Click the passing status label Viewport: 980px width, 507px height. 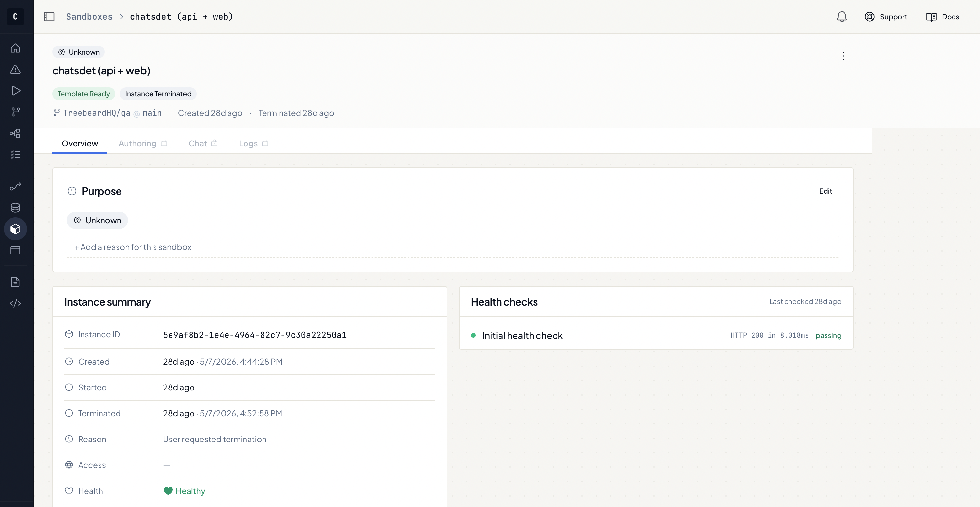828,335
